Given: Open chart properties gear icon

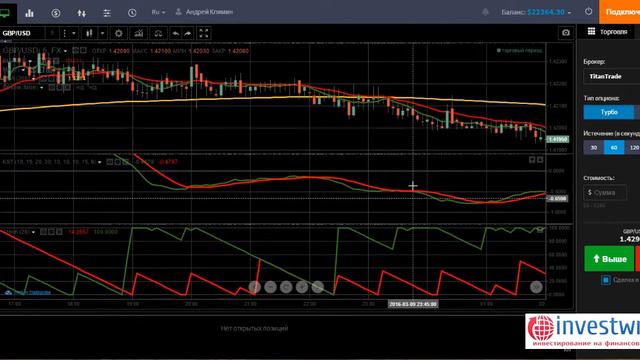Looking at the screenshot, I should pos(119,33).
